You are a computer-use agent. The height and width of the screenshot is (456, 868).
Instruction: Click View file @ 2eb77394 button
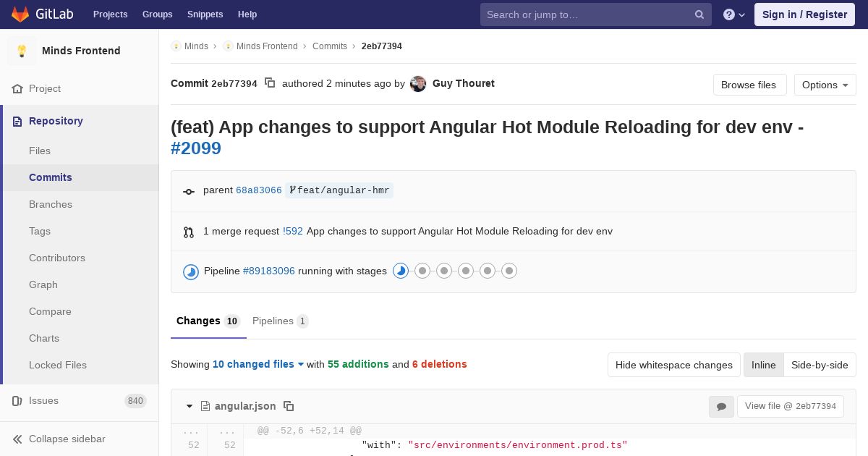(791, 407)
